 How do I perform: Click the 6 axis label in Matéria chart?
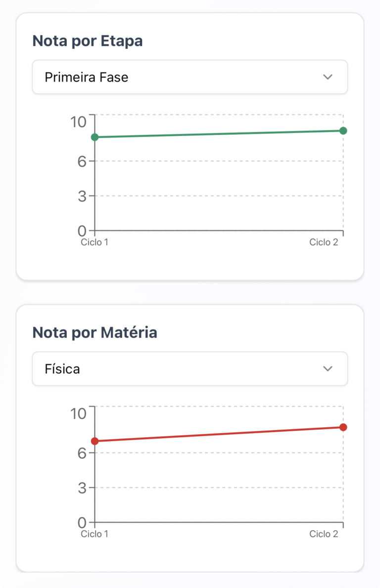click(82, 453)
